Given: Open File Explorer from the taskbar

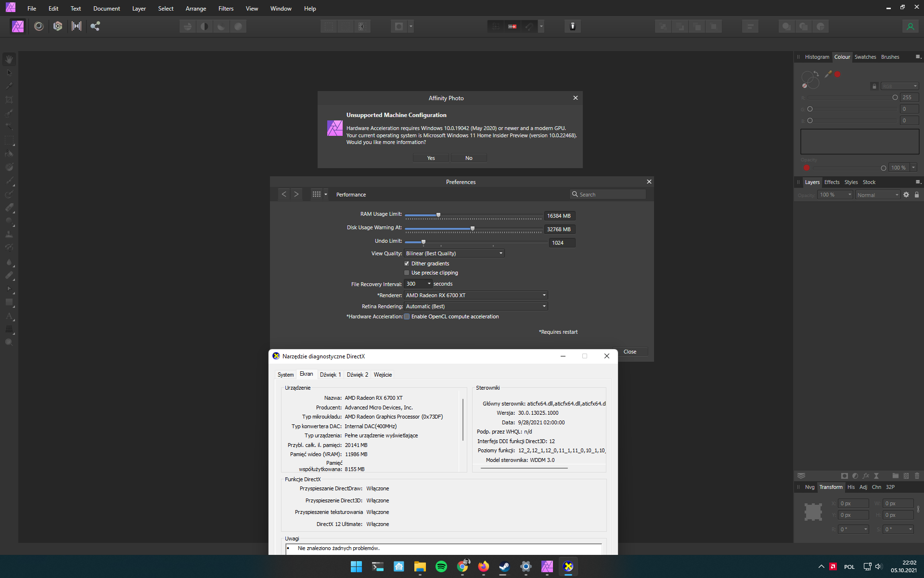Looking at the screenshot, I should click(420, 566).
